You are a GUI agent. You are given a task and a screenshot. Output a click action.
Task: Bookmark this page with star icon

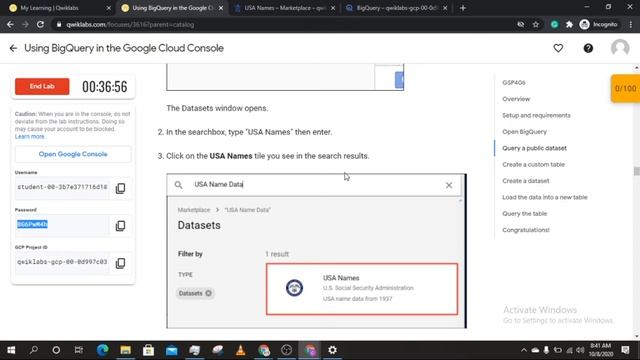pos(536,24)
